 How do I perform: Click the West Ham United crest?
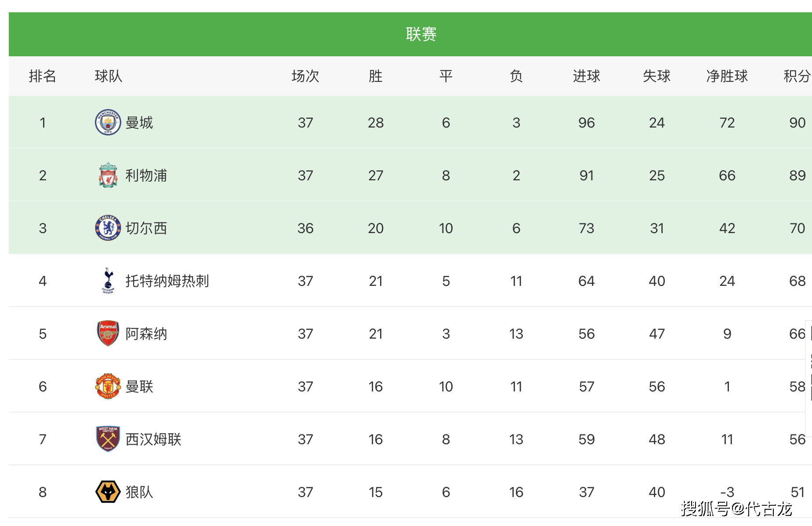108,439
